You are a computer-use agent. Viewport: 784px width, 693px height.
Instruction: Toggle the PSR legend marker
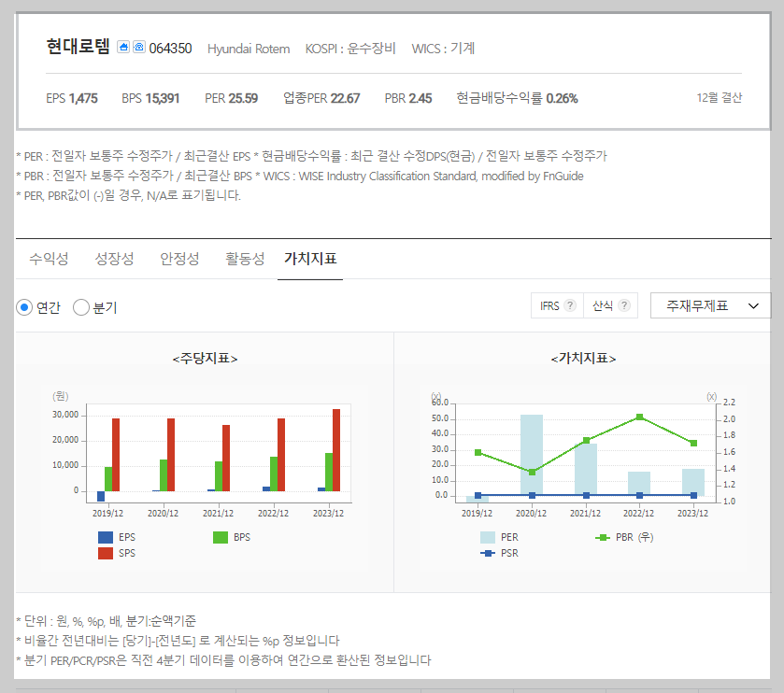(x=488, y=553)
